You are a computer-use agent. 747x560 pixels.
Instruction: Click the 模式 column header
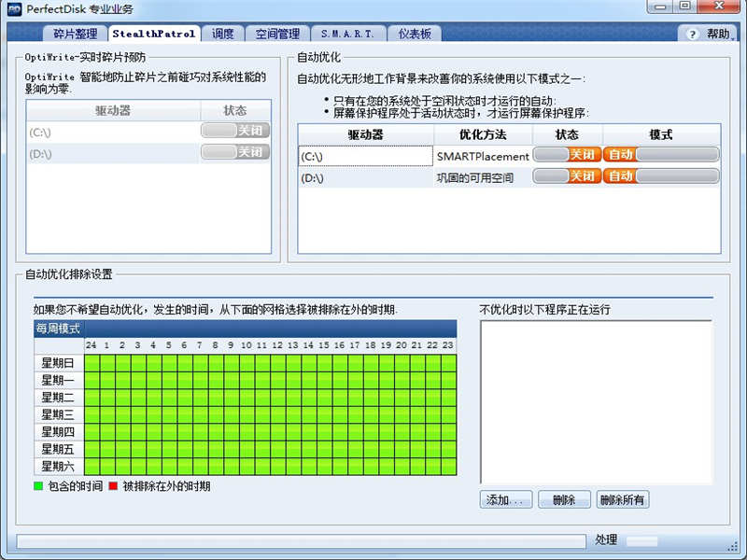[661, 134]
